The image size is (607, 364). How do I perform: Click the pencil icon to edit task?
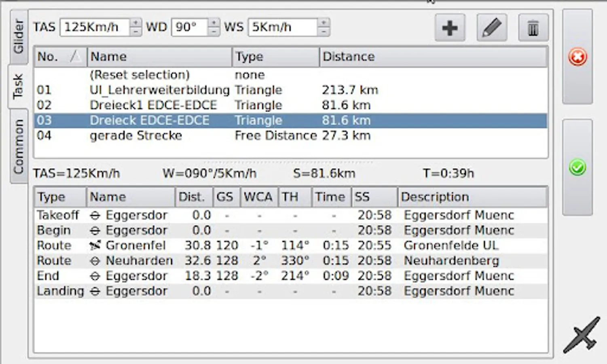click(x=492, y=28)
